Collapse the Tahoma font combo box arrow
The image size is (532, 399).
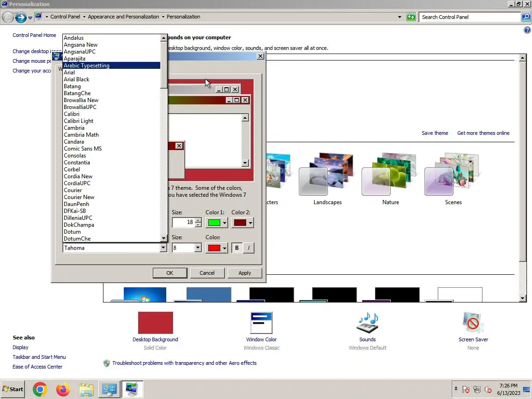tap(163, 248)
